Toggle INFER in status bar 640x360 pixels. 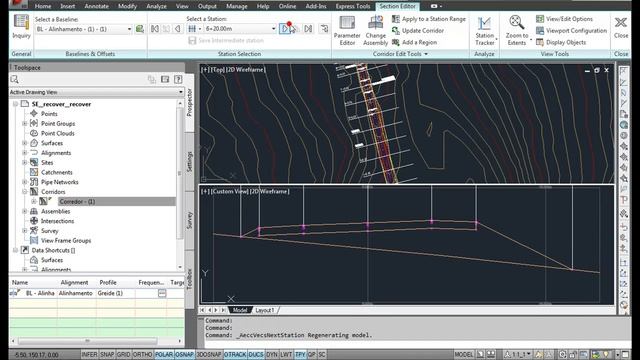click(x=89, y=354)
